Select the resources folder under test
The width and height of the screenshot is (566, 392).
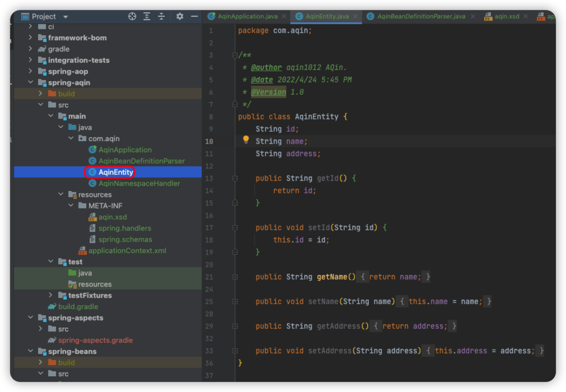click(95, 284)
